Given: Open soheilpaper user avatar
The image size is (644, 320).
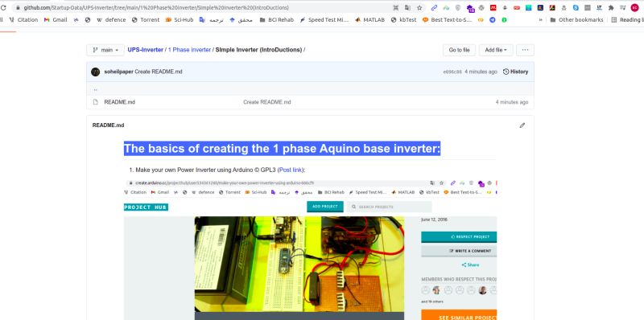Looking at the screenshot, I should point(95,72).
